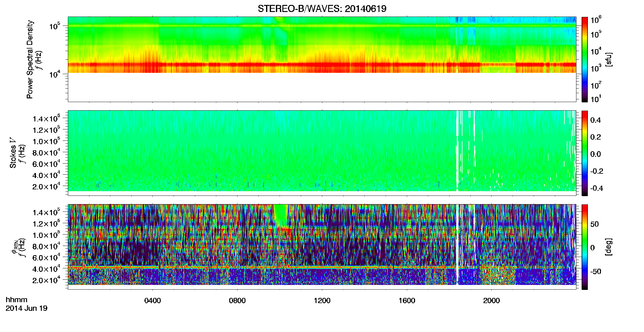
Task: Click the [sfu] unit label
Action: point(609,59)
